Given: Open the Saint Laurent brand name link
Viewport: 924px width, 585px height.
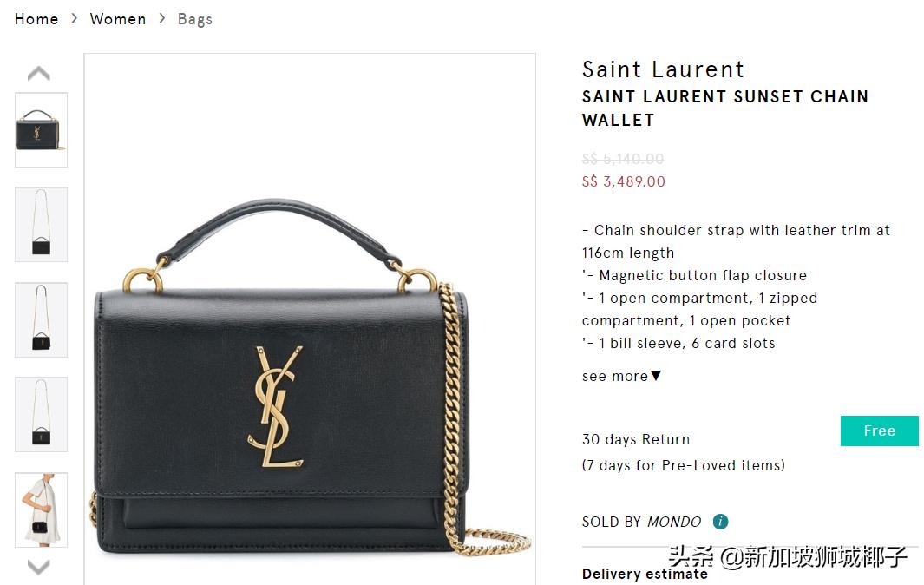Looking at the screenshot, I should pos(664,69).
